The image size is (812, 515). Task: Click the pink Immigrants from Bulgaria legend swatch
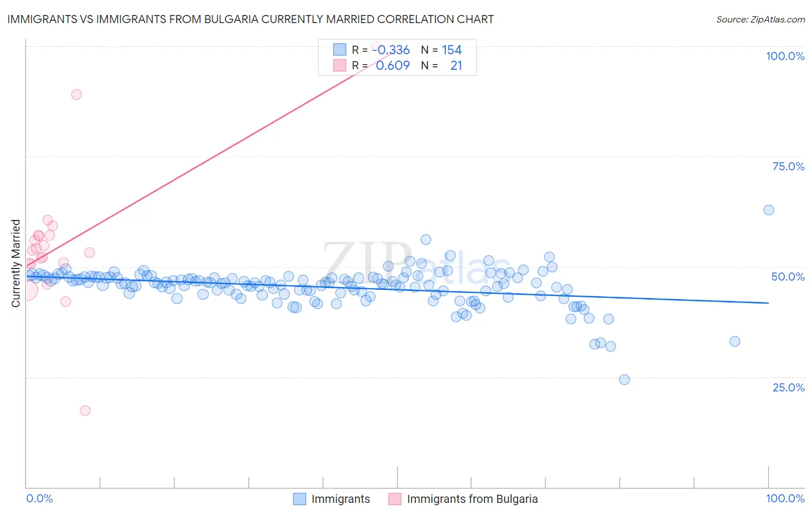394,499
